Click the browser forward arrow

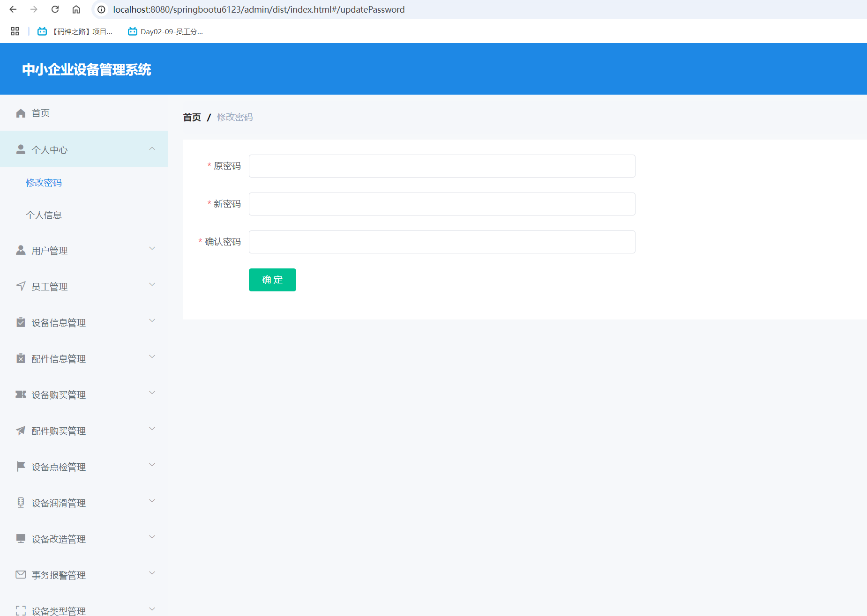(x=34, y=9)
